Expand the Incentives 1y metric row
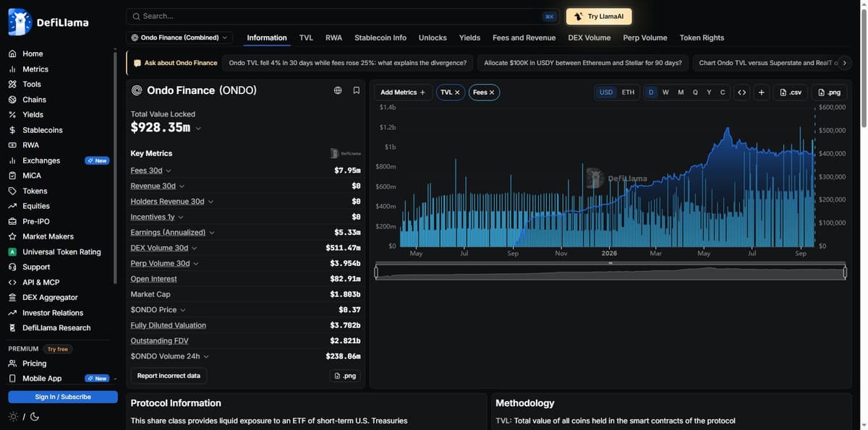The image size is (868, 430). tap(181, 218)
